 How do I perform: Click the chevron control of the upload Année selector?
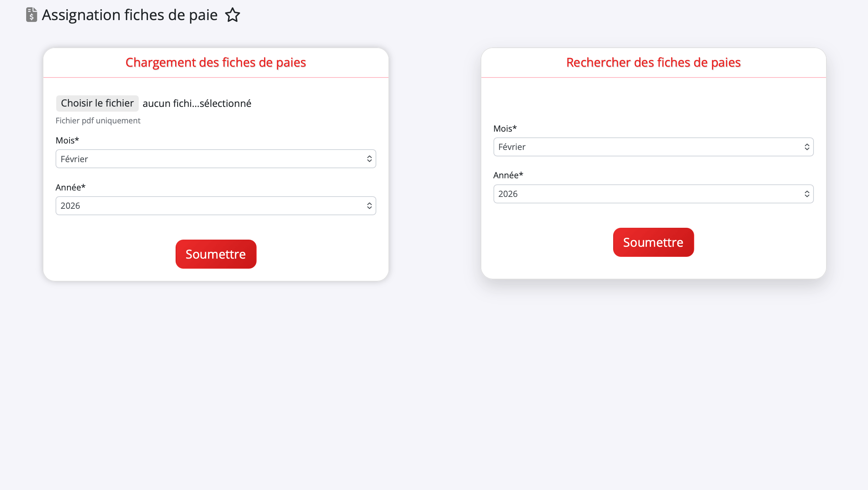pyautogui.click(x=369, y=206)
